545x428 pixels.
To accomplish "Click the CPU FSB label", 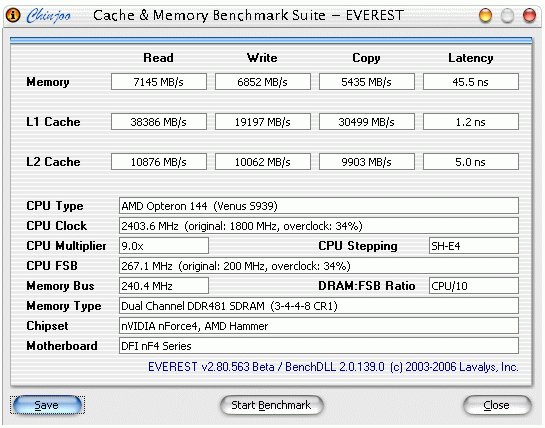I will 52,266.
